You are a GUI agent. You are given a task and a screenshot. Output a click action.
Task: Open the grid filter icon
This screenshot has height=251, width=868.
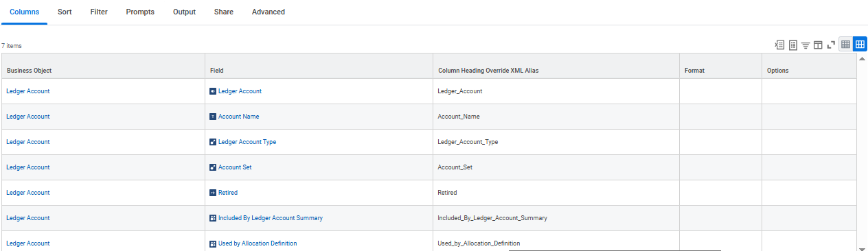click(x=806, y=45)
